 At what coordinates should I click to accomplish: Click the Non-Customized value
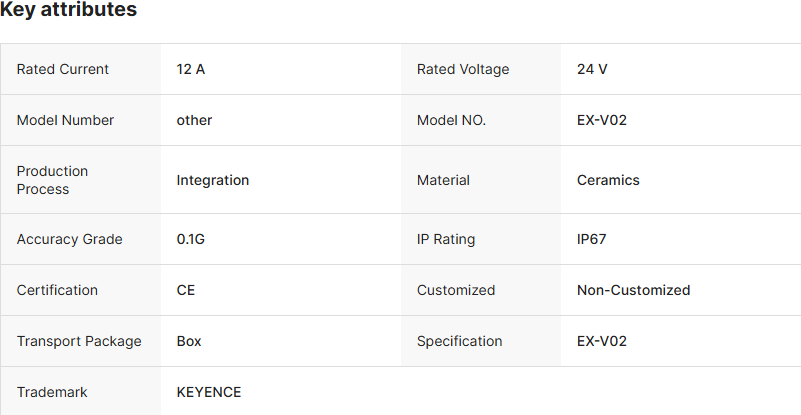[x=633, y=290]
